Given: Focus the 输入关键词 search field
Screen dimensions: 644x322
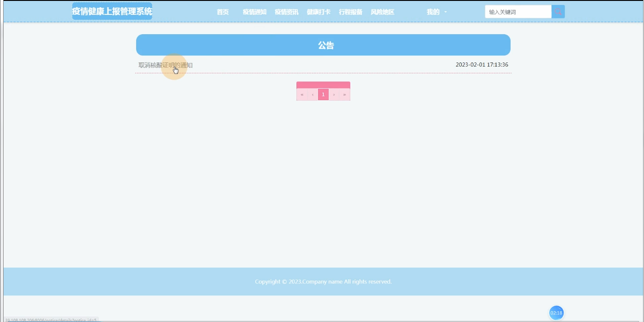Looking at the screenshot, I should [518, 12].
